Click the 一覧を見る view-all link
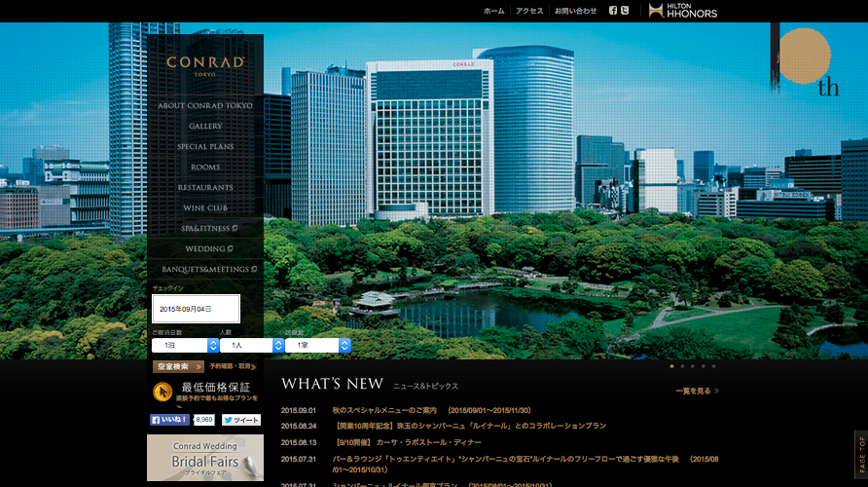 [697, 392]
